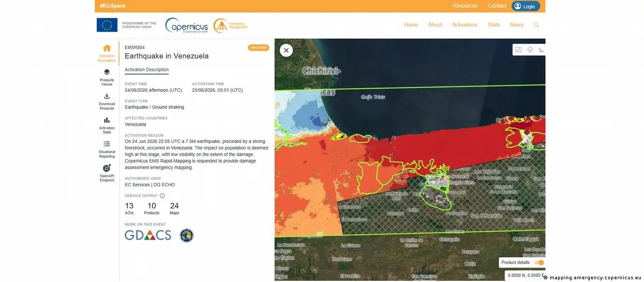
Task: Open Situational Reporting from sidebar
Action: (107, 149)
